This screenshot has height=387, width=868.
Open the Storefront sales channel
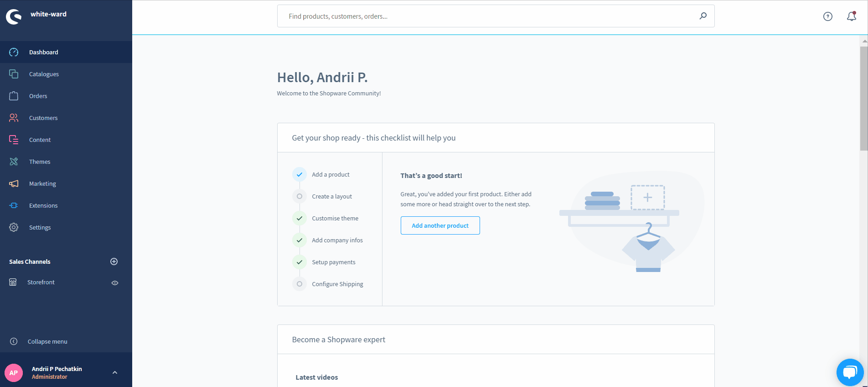pyautogui.click(x=41, y=282)
